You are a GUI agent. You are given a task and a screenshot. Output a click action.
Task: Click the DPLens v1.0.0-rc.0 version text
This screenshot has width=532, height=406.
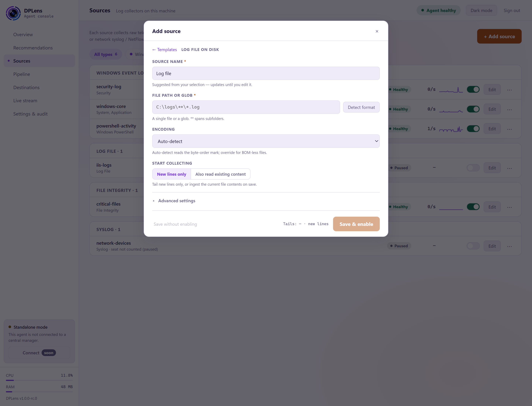(22, 398)
